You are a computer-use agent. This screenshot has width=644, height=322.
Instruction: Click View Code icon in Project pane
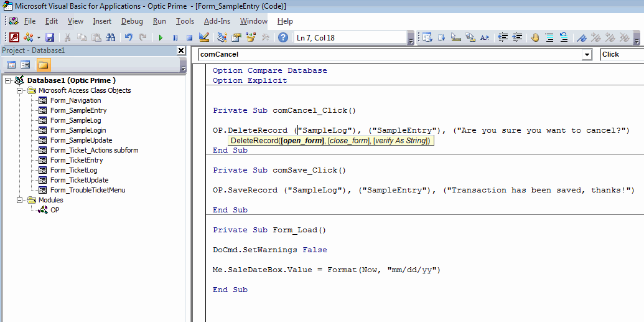tap(11, 65)
